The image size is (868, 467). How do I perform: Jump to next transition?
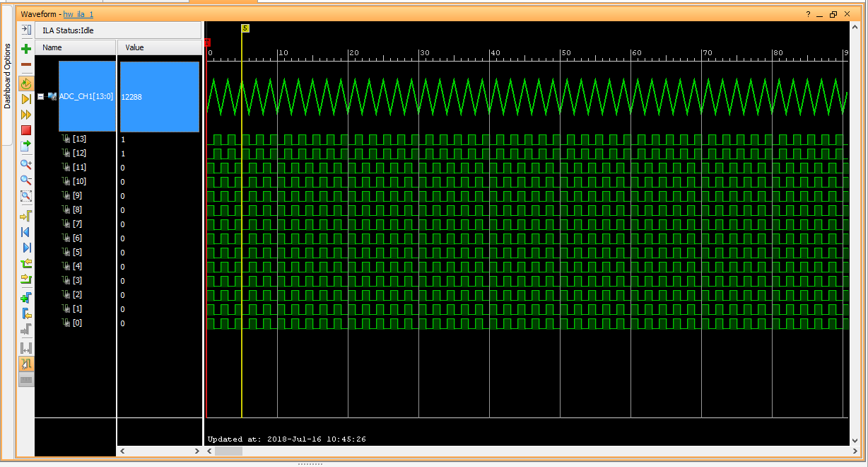(x=26, y=279)
